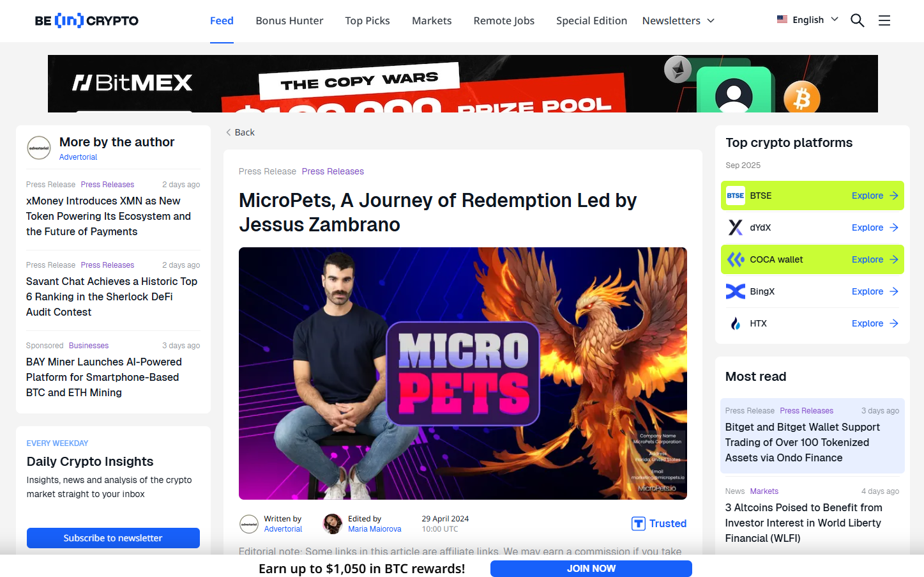Open the hamburger menu icon
The height and width of the screenshot is (577, 924).
click(x=884, y=20)
